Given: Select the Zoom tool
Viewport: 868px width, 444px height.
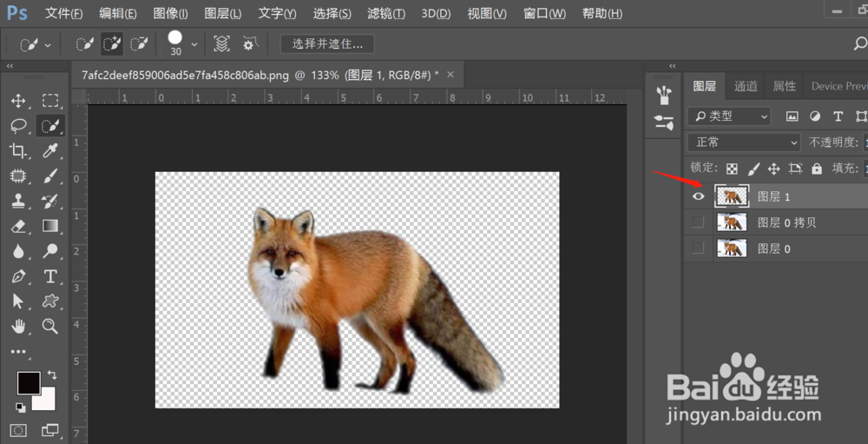Looking at the screenshot, I should pos(50,326).
